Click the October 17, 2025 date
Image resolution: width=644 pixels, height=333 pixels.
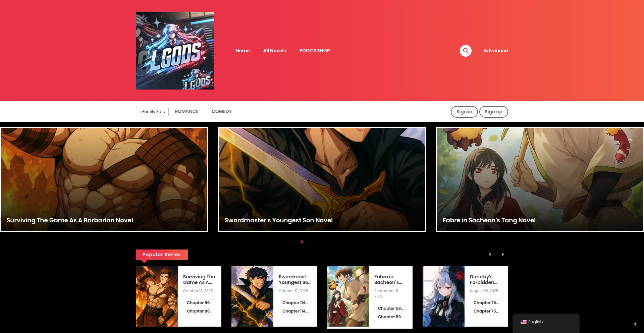293,291
